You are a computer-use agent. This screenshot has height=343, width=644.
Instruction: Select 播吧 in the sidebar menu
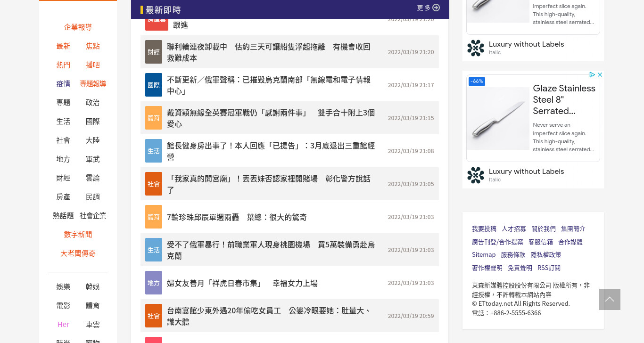92,65
